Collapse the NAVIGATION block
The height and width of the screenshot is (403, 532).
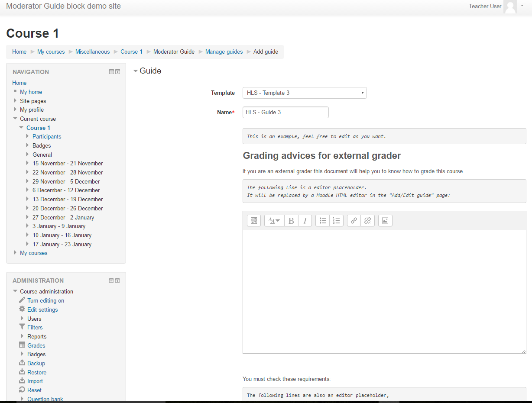(x=111, y=71)
